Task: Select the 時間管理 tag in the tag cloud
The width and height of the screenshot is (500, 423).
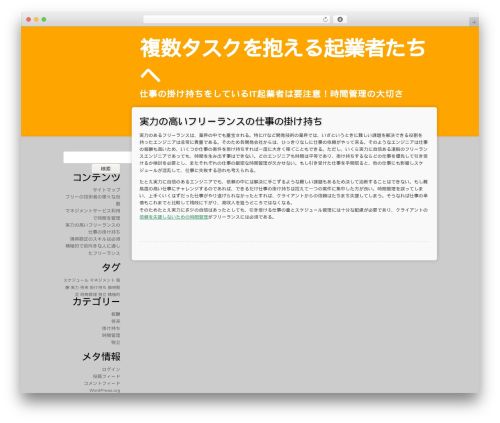Action: pos(88,294)
